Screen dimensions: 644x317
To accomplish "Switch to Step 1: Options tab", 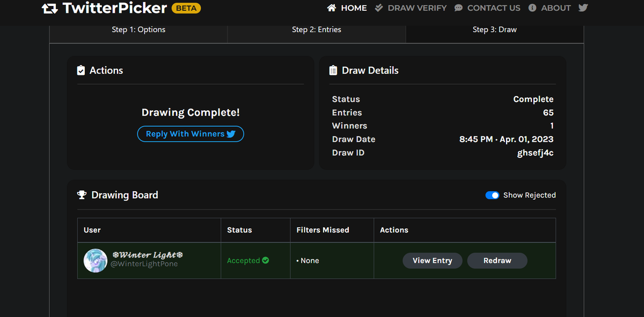I will point(138,30).
